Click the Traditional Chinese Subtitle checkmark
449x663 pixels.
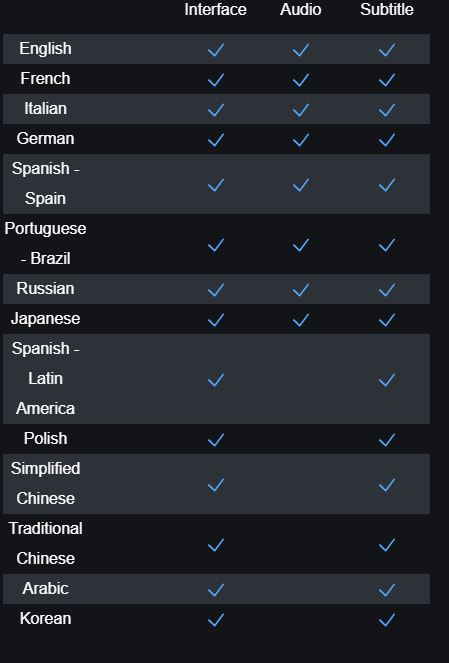click(x=387, y=544)
